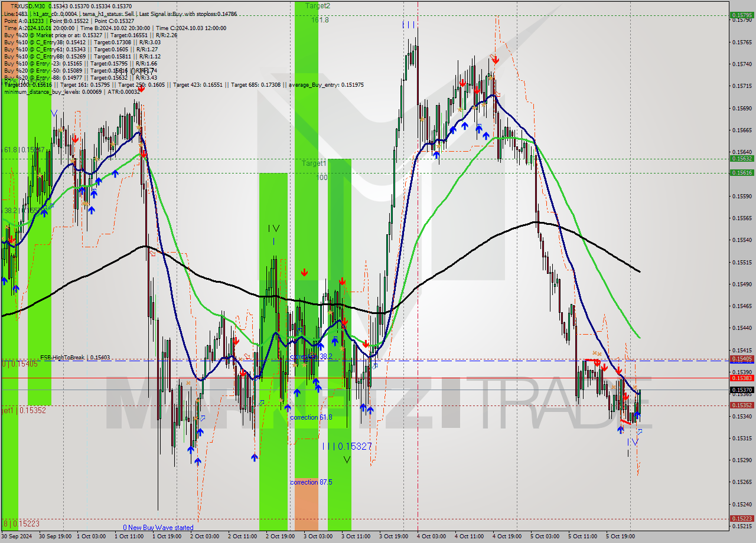Click the '5 Oct 03:00' time label
This screenshot has width=756, height=543.
point(546,537)
